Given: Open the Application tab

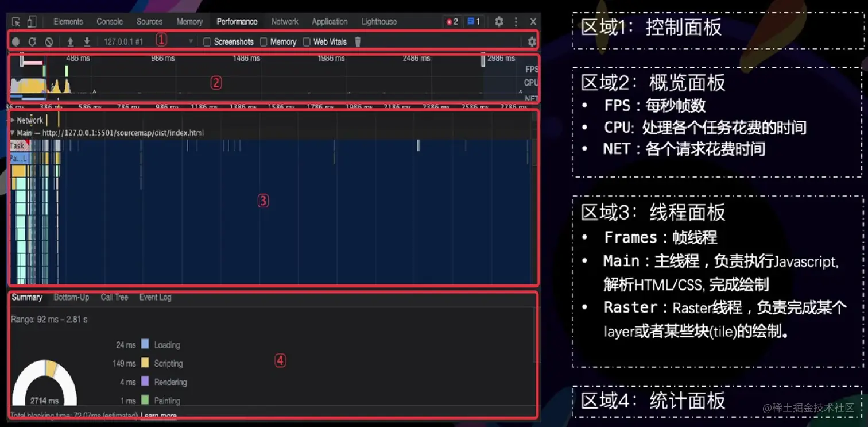Looking at the screenshot, I should click(330, 22).
